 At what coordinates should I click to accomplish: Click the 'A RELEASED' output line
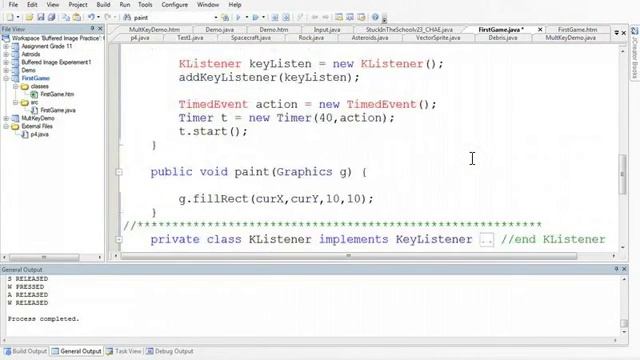(28, 295)
